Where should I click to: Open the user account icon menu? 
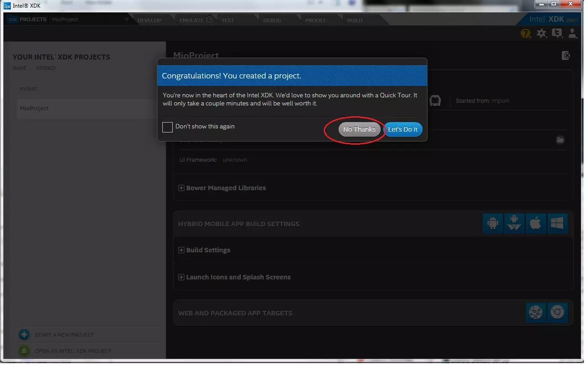[x=573, y=33]
